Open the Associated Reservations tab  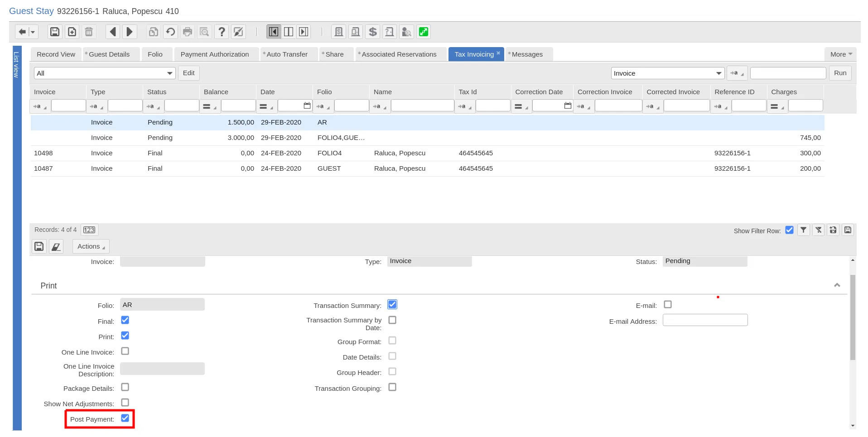click(399, 54)
